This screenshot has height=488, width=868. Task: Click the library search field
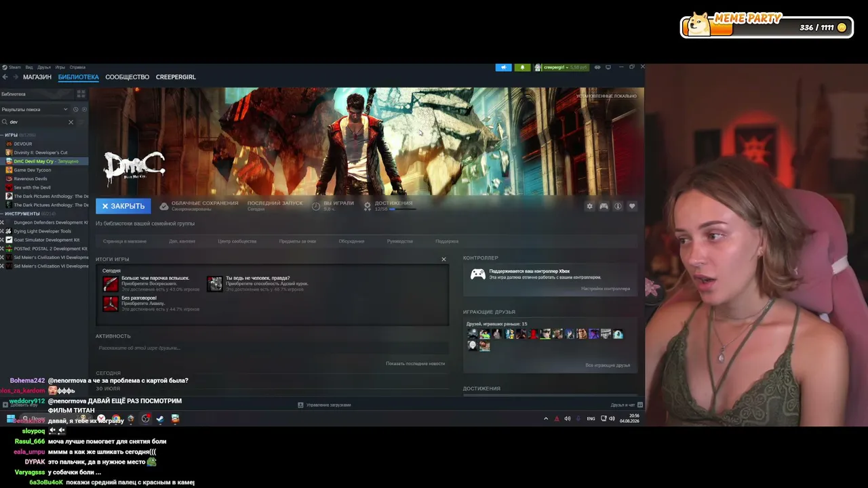tap(38, 122)
